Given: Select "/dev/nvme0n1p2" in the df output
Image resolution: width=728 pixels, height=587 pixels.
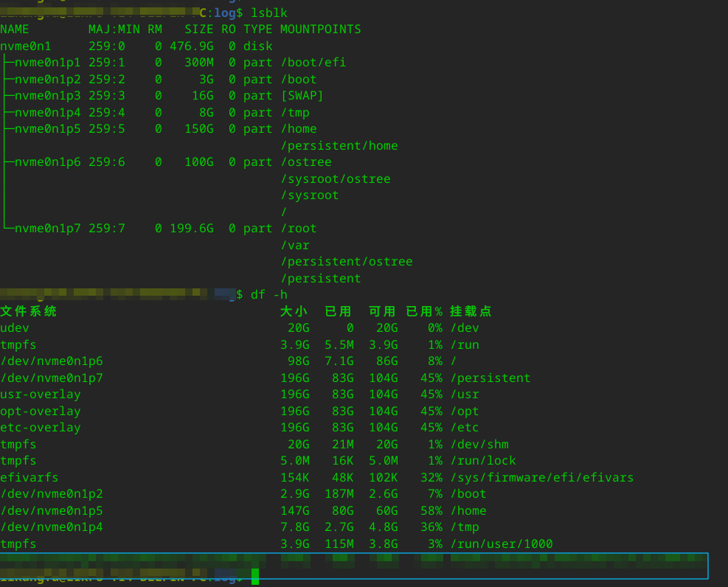Looking at the screenshot, I should point(52,494).
